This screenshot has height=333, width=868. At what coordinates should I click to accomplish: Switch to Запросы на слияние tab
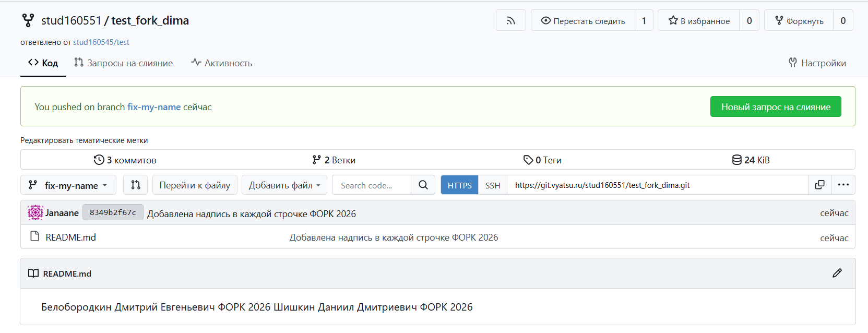[124, 63]
